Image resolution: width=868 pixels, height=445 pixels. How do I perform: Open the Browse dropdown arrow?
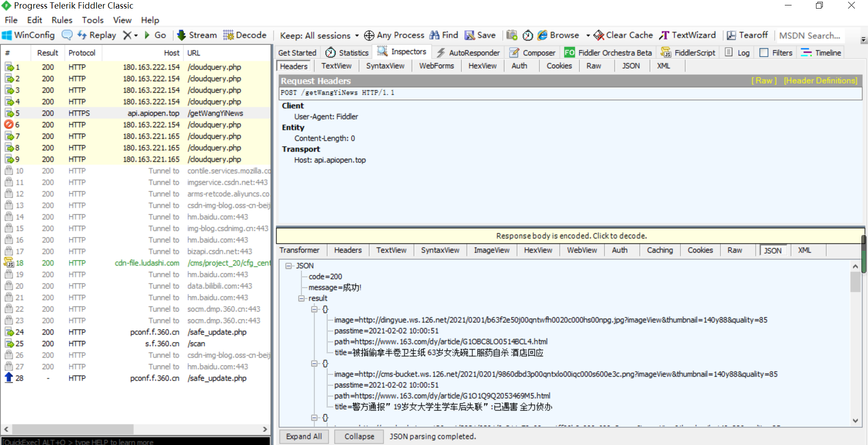click(588, 36)
